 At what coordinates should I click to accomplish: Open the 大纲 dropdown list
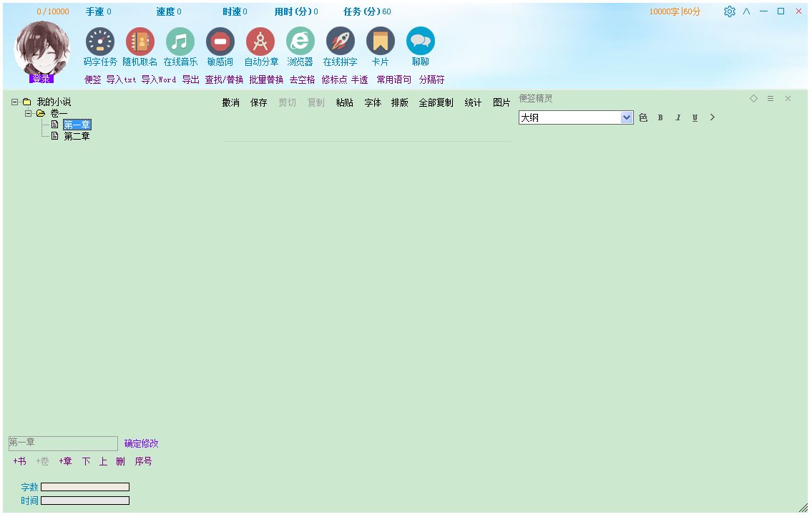click(x=627, y=117)
